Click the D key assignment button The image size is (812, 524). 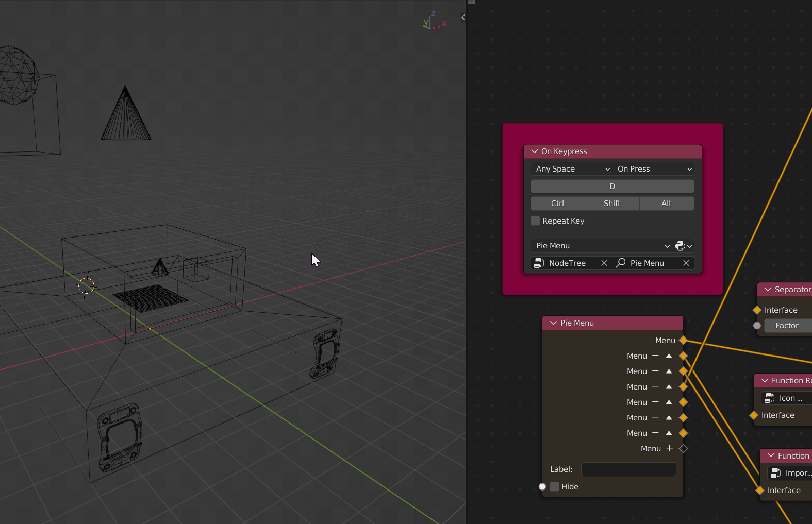point(612,187)
